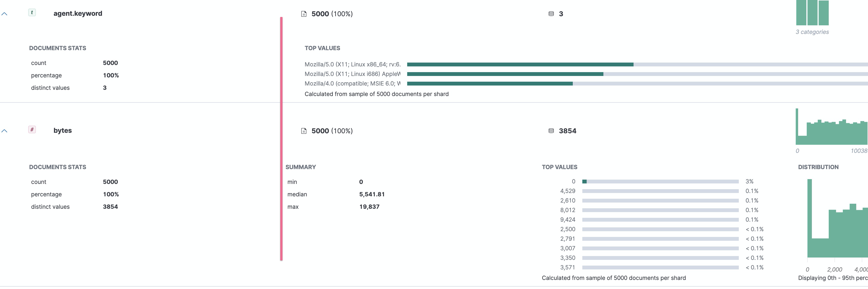
Task: Click the 4,529 top value bar
Action: tap(660, 191)
